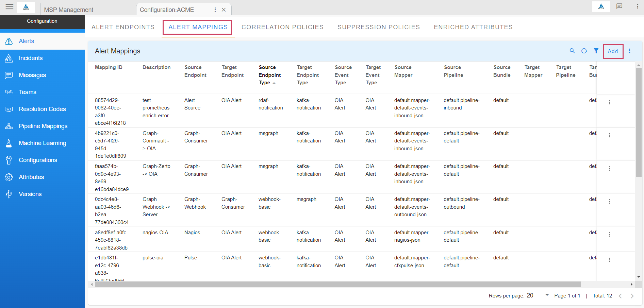Click the search icon in Alert Mappings
Screen dimensions: 644x308
coord(572,51)
